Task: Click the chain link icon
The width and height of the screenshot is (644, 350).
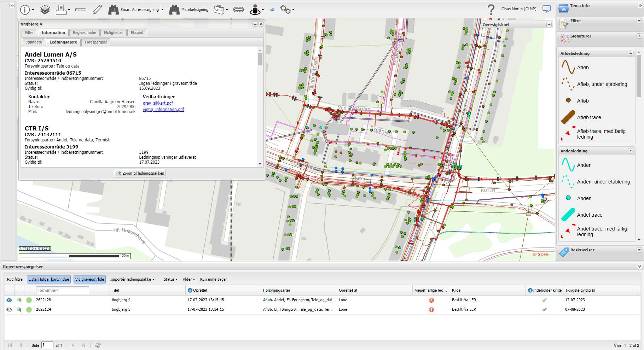Action: pos(238,10)
